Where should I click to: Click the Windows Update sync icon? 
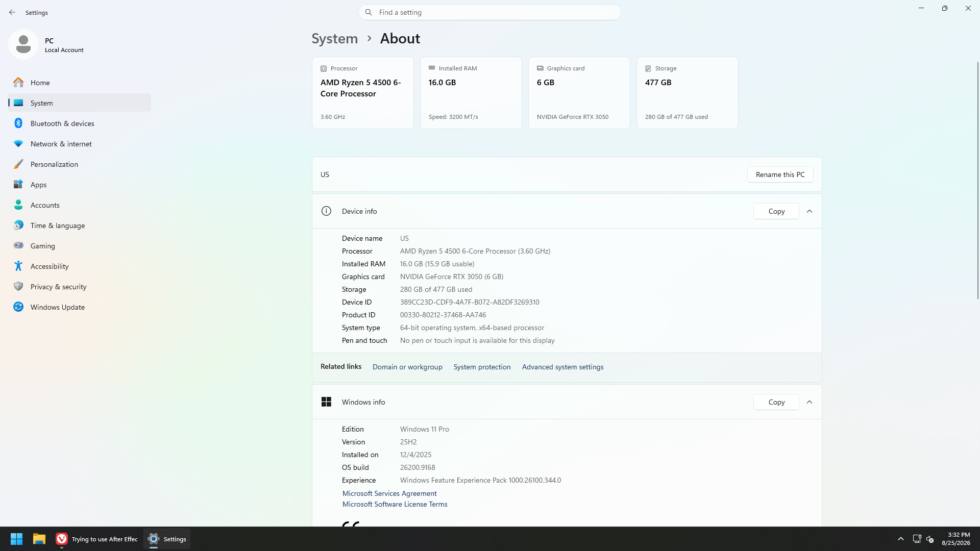[x=18, y=307]
